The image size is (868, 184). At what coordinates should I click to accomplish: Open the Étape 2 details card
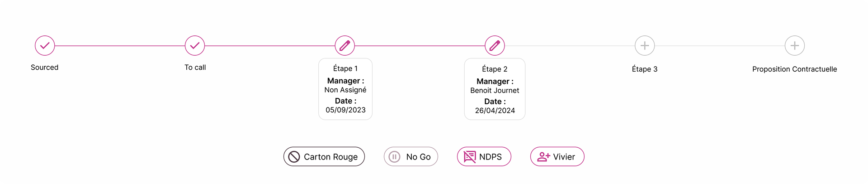click(x=495, y=89)
